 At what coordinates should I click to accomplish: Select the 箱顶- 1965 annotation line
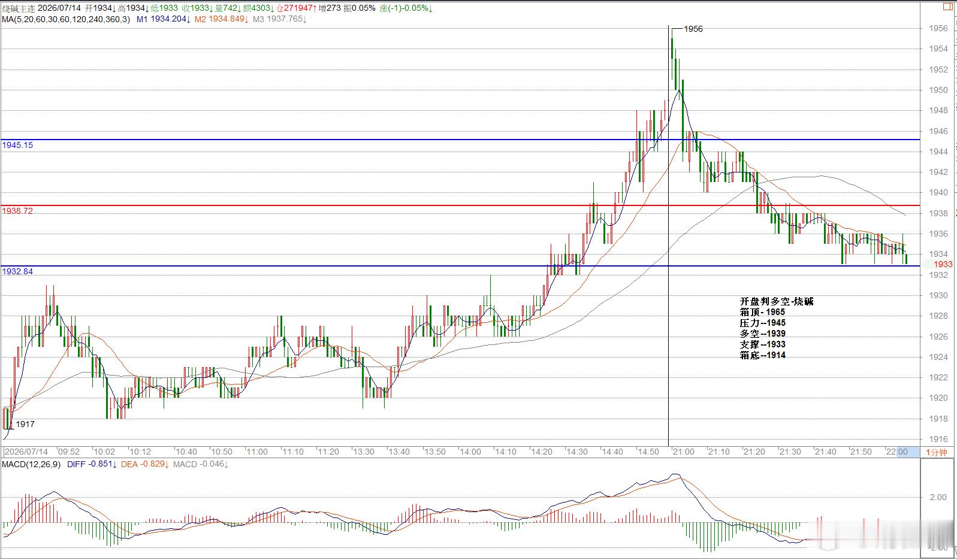pos(762,312)
